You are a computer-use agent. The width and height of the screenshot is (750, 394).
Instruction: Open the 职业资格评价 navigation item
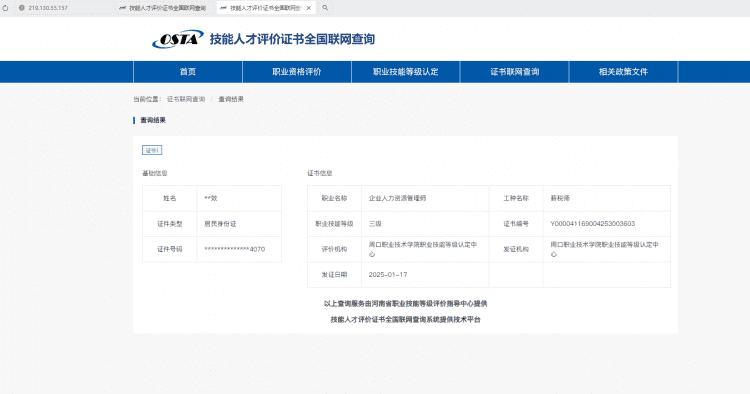[297, 72]
